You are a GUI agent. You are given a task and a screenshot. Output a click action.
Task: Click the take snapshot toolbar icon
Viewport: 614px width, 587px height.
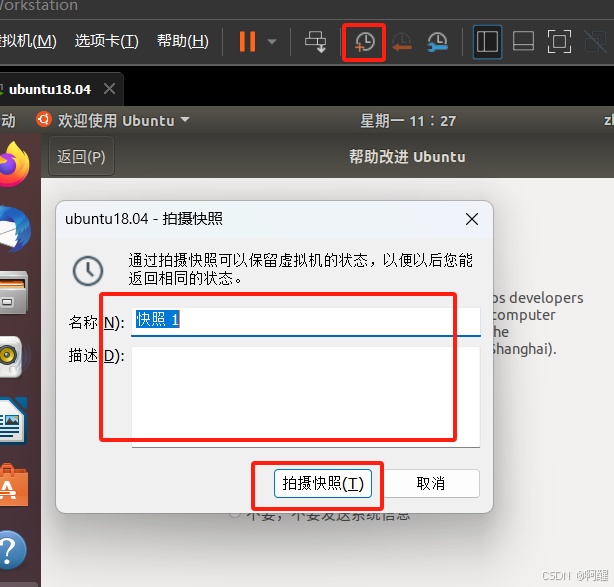pos(365,42)
